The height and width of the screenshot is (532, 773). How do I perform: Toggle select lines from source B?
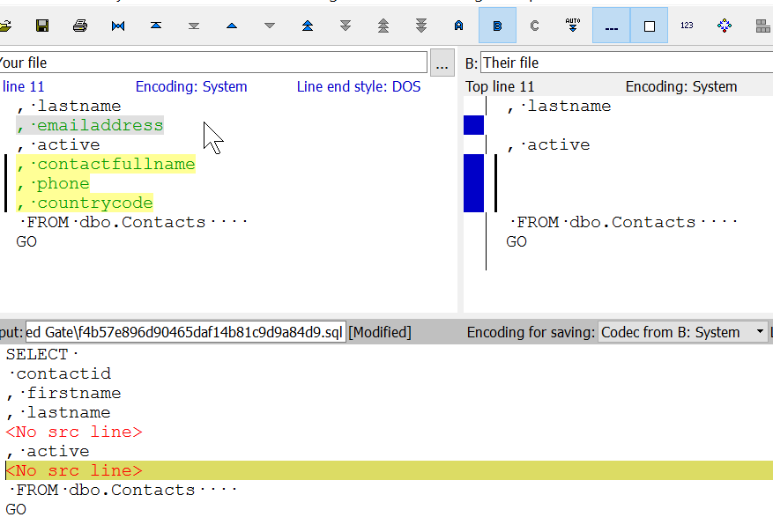[x=497, y=26]
